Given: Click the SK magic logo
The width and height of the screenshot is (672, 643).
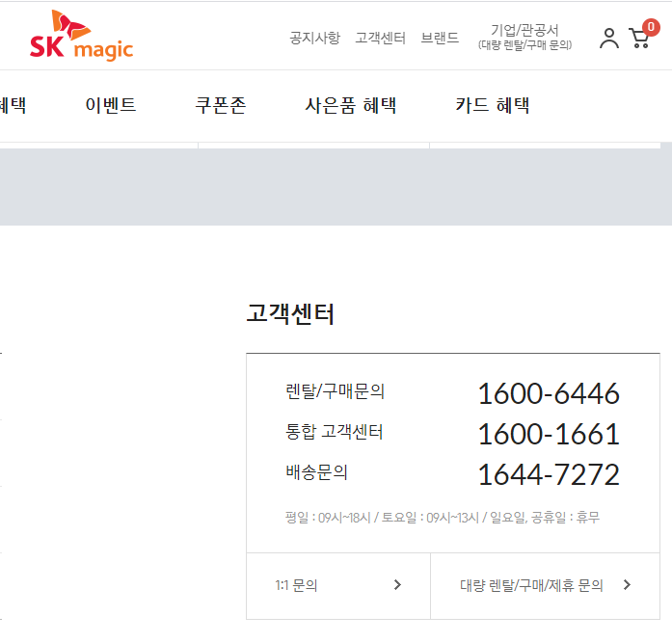Looking at the screenshot, I should tap(81, 35).
